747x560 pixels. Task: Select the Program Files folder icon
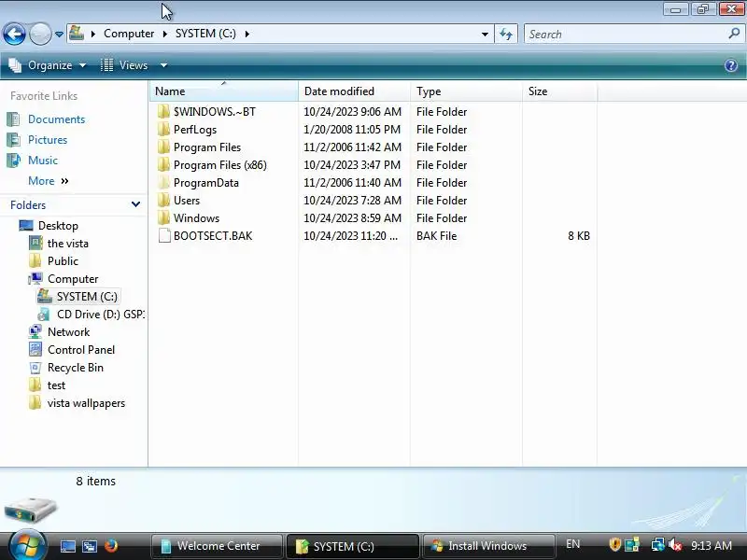click(163, 147)
